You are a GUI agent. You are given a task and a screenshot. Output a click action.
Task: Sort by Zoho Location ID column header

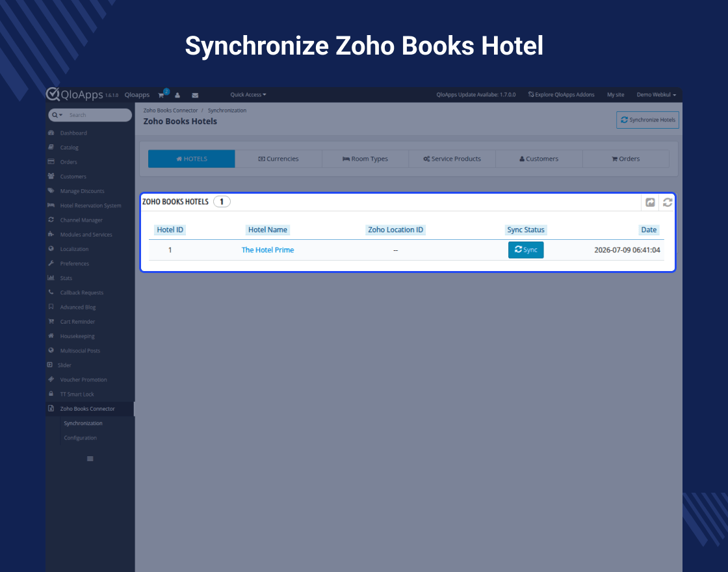[x=396, y=230]
